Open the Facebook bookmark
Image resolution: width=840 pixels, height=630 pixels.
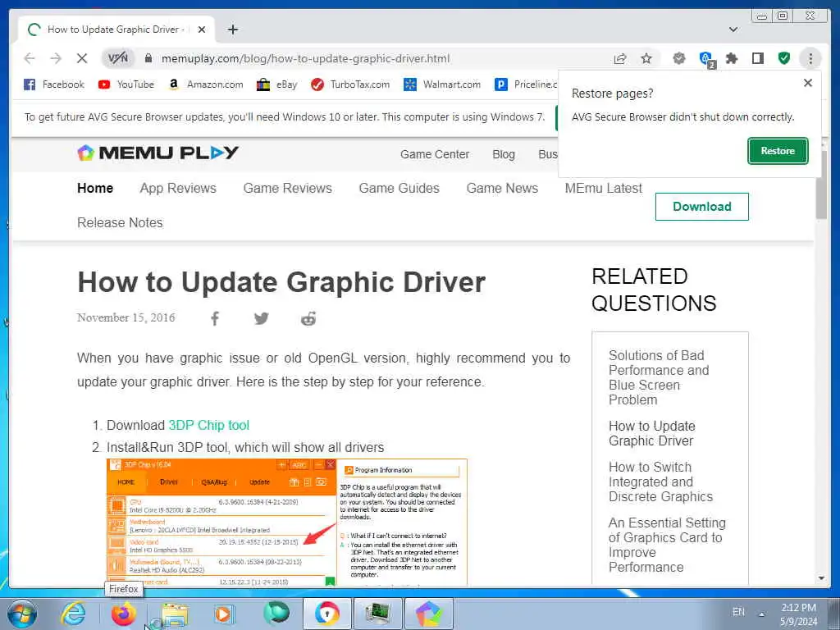pyautogui.click(x=54, y=84)
